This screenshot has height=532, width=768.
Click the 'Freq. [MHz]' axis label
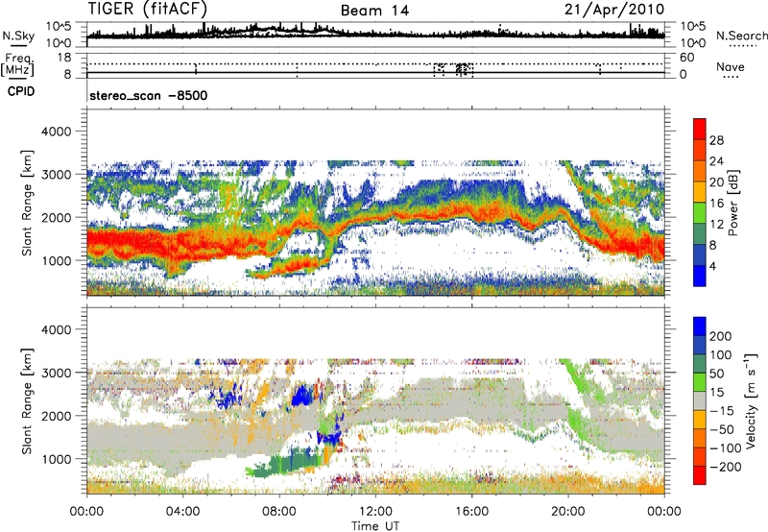click(x=19, y=65)
